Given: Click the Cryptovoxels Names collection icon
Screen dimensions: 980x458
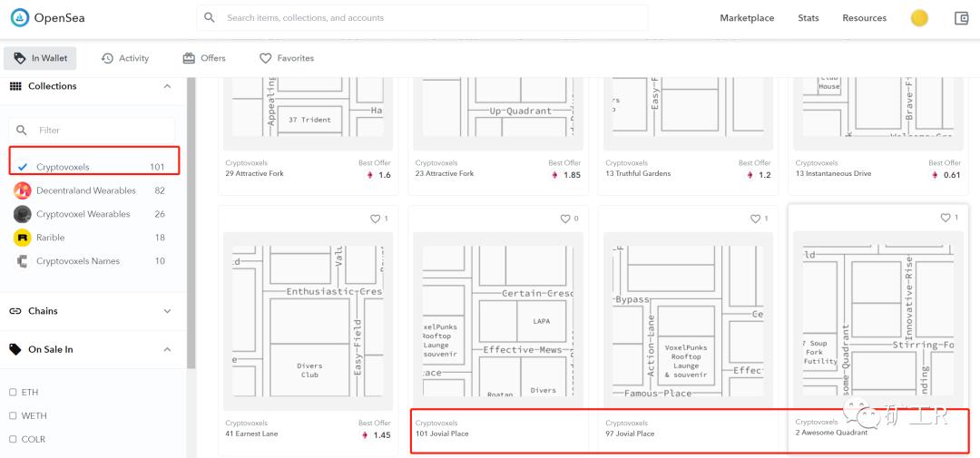Looking at the screenshot, I should (x=23, y=261).
